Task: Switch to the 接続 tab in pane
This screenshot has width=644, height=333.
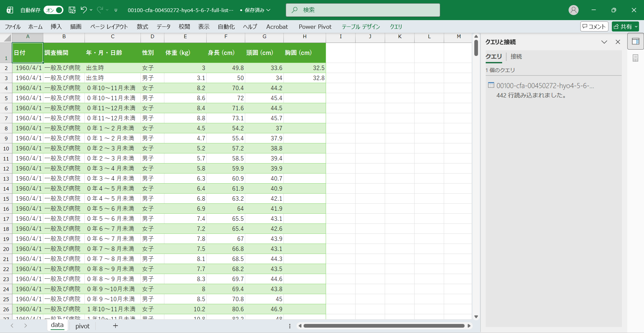Action: pos(516,57)
